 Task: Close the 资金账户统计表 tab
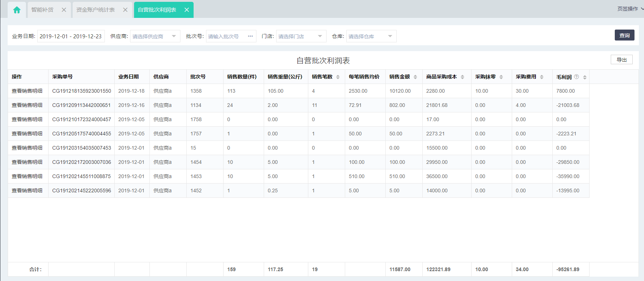[x=125, y=10]
